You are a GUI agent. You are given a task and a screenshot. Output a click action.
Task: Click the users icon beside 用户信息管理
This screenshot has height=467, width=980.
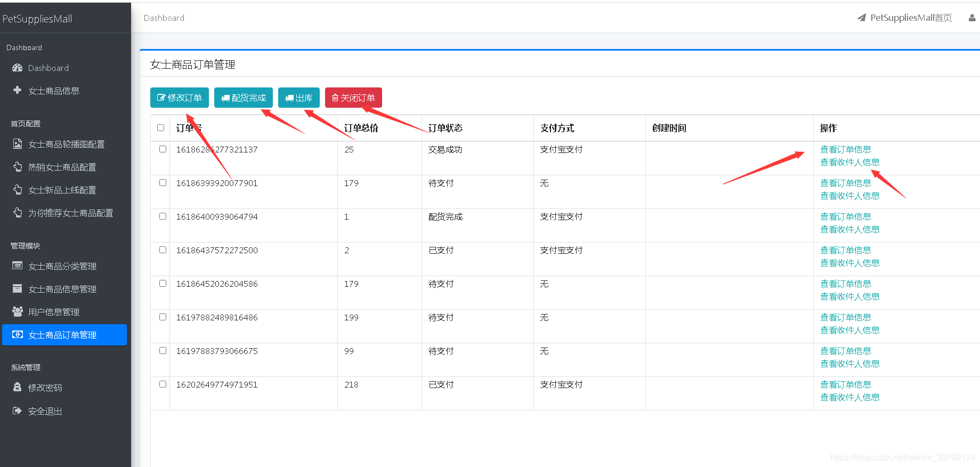(x=18, y=311)
